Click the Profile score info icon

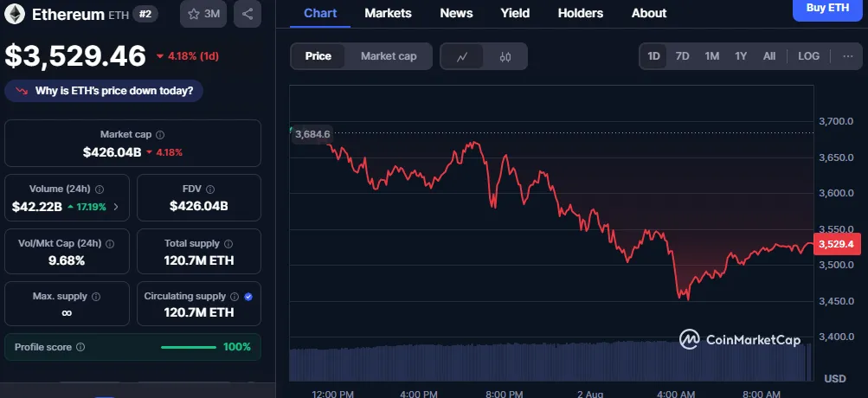click(80, 347)
